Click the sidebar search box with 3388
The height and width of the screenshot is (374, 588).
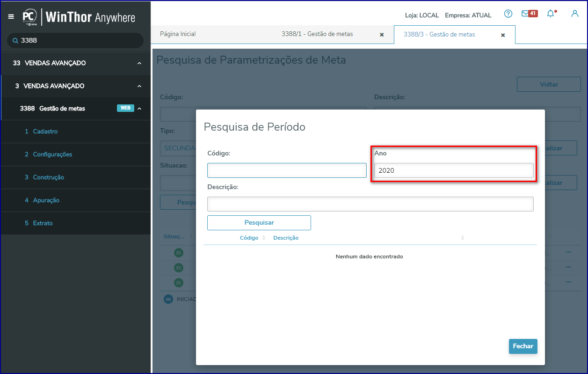(75, 41)
